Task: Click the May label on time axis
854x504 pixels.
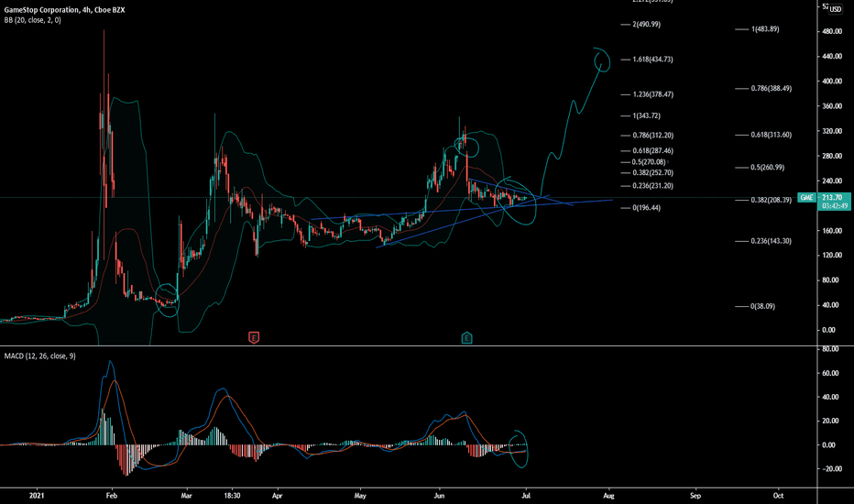Action: (x=360, y=496)
